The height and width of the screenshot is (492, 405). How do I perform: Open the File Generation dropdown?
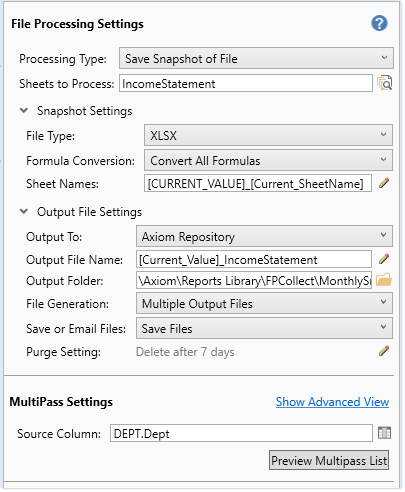point(264,303)
